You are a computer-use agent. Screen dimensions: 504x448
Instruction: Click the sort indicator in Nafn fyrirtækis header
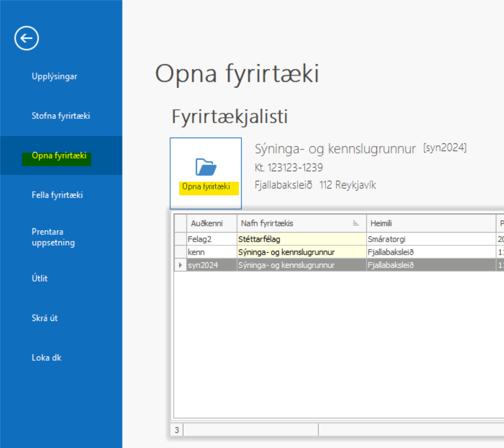[x=355, y=224]
